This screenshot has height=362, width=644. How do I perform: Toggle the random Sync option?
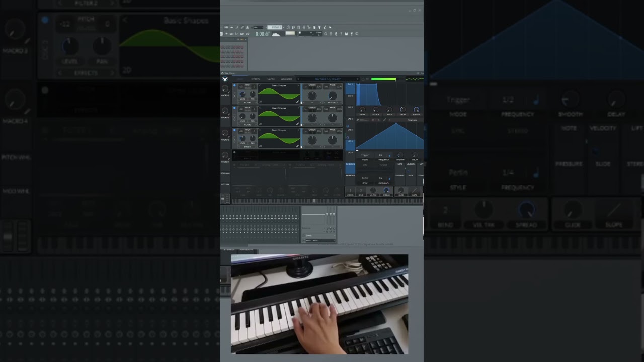(365, 165)
